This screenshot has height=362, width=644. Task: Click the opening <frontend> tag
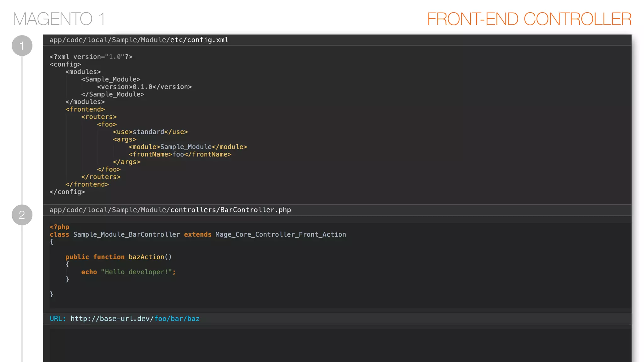[85, 109]
